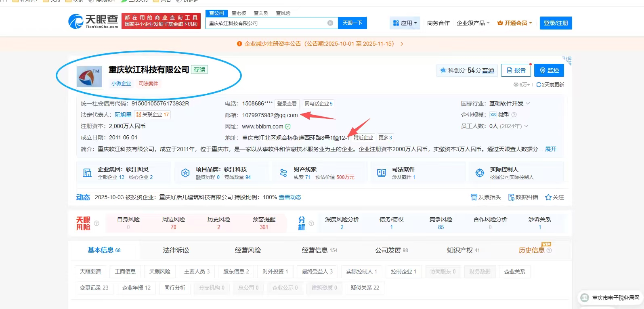Click the 数据纠错 icon button
This screenshot has width=644, height=309.
pos(523,197)
